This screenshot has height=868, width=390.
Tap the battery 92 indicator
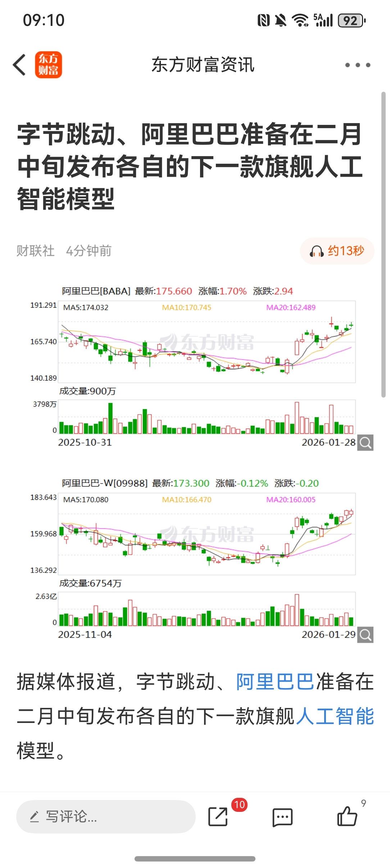pyautogui.click(x=352, y=21)
